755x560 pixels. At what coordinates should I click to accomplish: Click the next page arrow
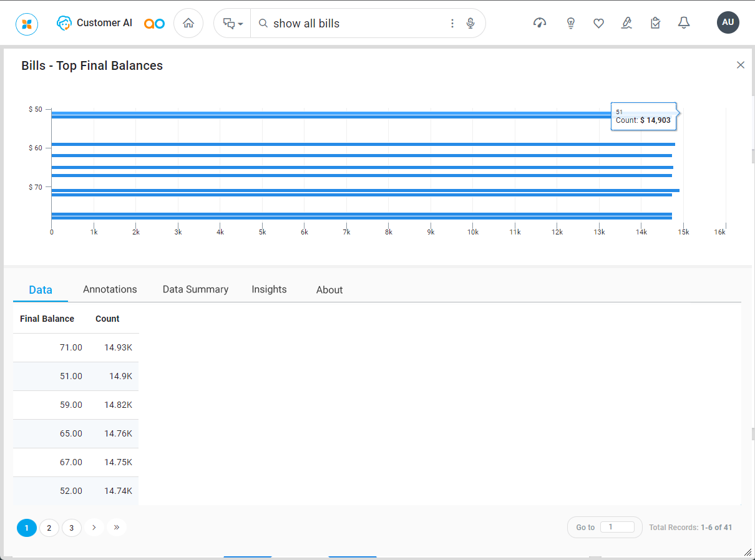coord(94,528)
